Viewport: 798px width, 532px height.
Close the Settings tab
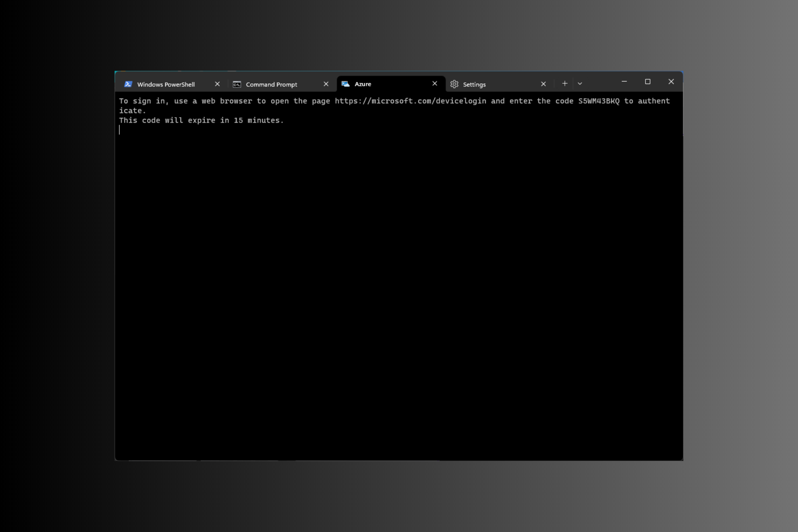click(544, 84)
